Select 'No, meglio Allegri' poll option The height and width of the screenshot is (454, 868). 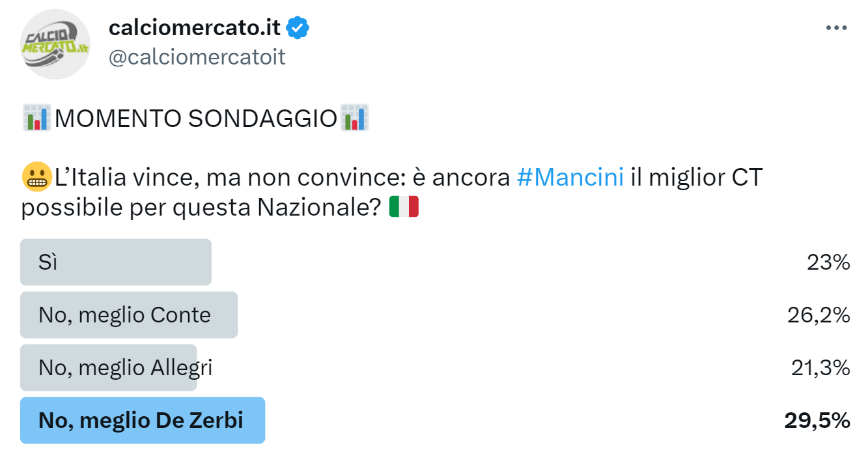109,367
